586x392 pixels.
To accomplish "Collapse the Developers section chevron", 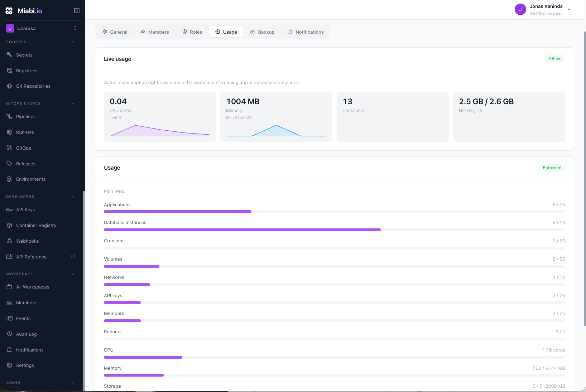I will 73,197.
